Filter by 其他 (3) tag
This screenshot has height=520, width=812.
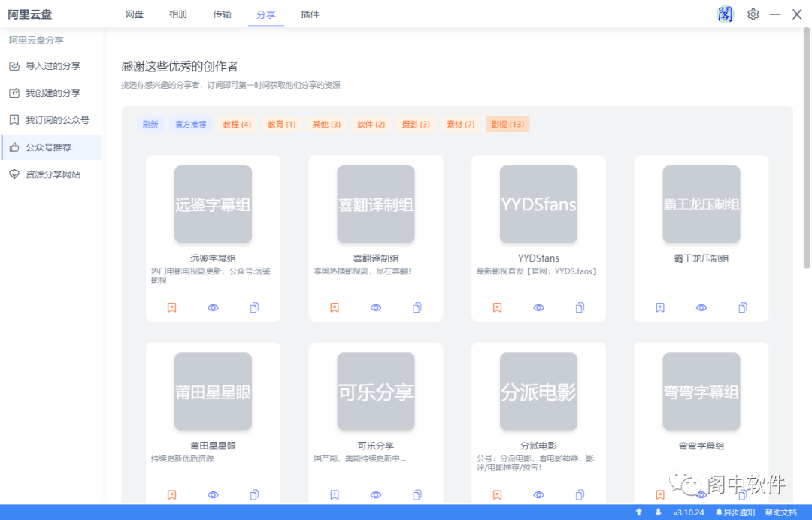(326, 124)
